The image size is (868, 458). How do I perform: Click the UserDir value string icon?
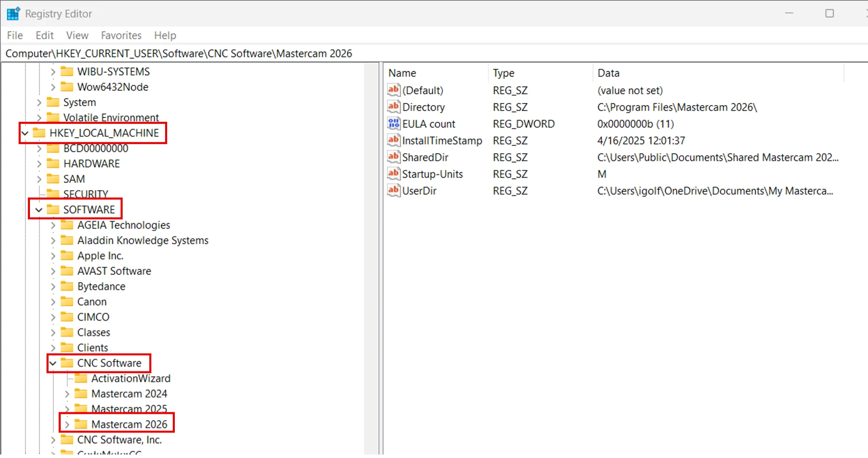click(393, 191)
